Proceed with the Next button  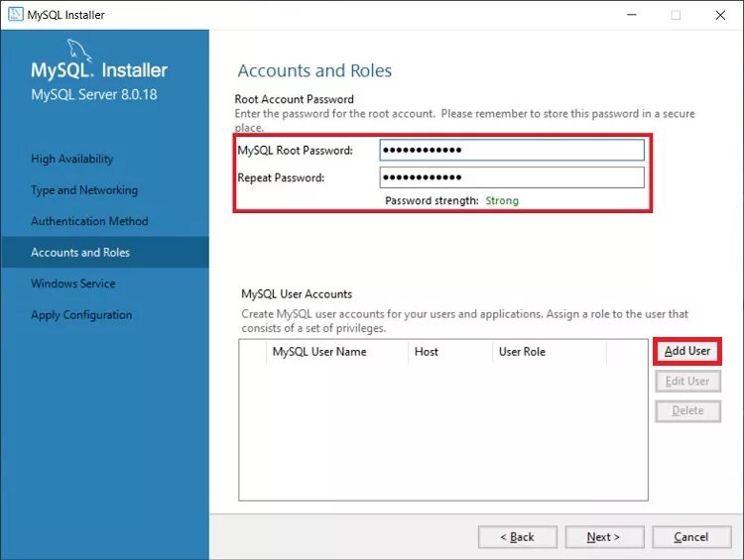(604, 537)
